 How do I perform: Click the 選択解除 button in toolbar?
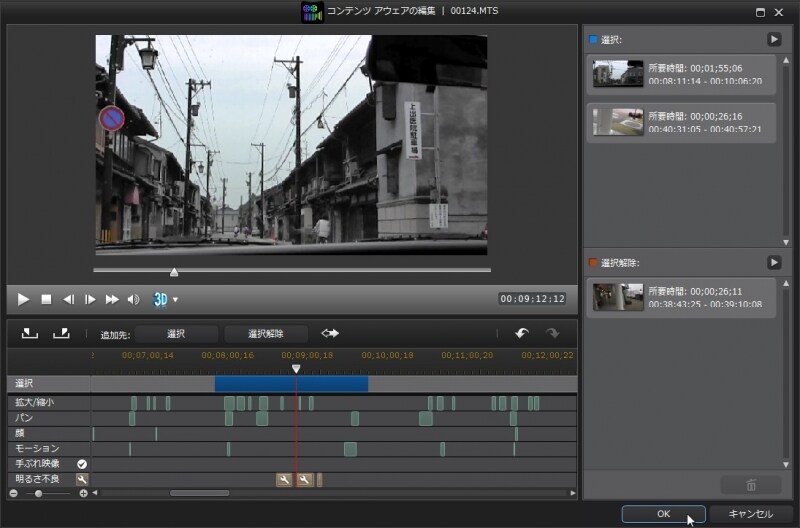[x=266, y=333]
